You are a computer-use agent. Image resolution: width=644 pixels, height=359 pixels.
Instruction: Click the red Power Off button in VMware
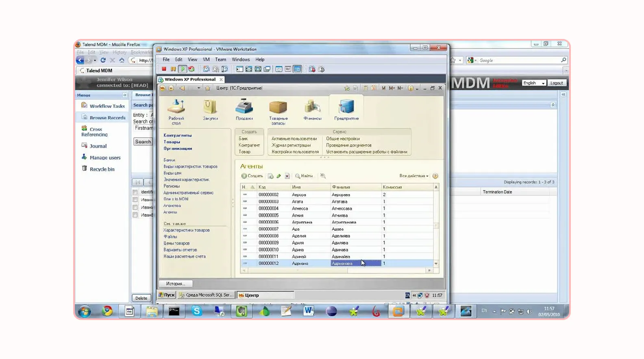pos(164,69)
